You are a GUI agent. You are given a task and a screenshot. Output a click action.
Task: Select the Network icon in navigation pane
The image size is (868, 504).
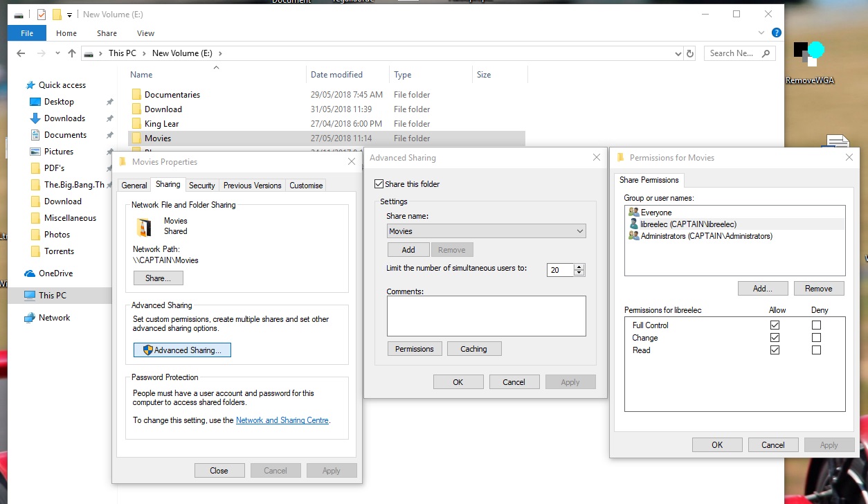30,318
